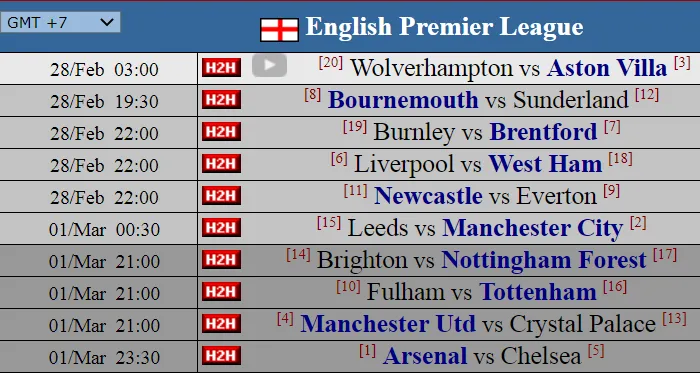This screenshot has width=700, height=373.
Task: Select the Nottingham Forest team link
Action: [x=544, y=260]
